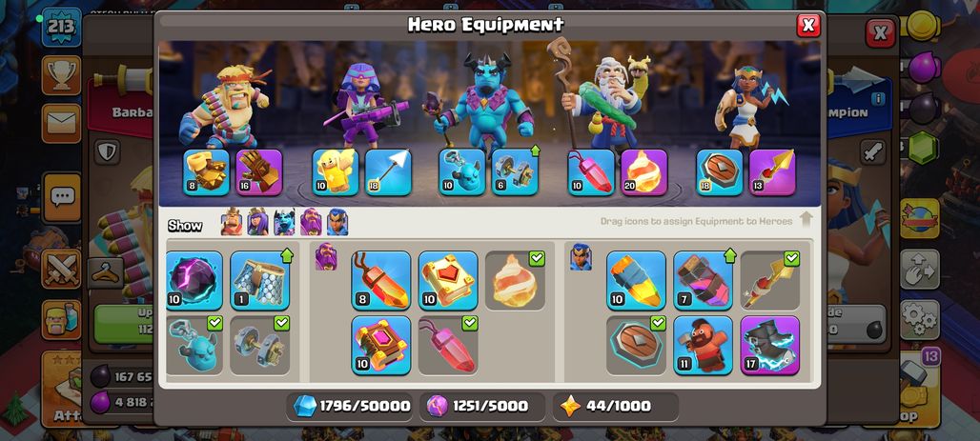The width and height of the screenshot is (980, 441).
Task: Toggle the Grand Warden filter in Show row
Action: coord(311,222)
